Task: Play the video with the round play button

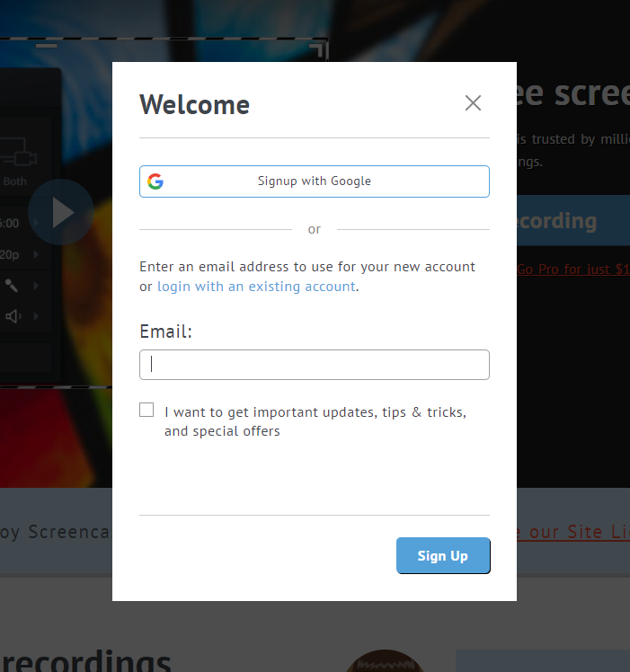Action: (x=61, y=213)
